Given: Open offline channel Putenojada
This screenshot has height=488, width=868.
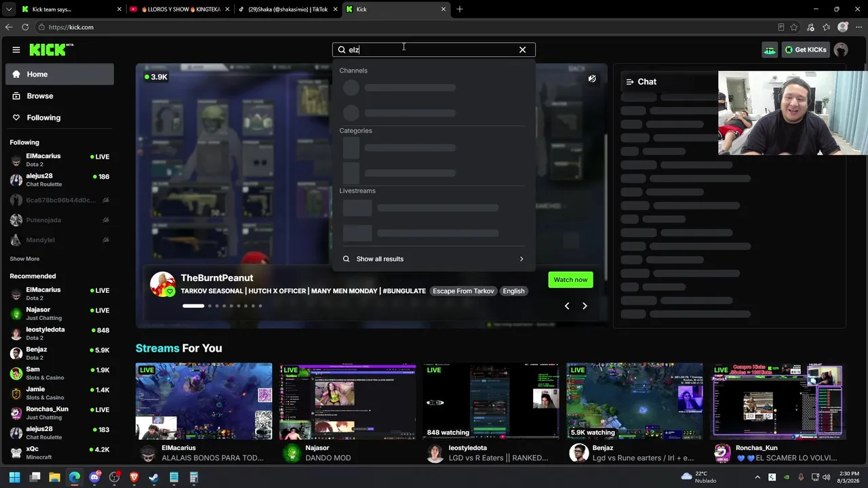Looking at the screenshot, I should pyautogui.click(x=60, y=220).
